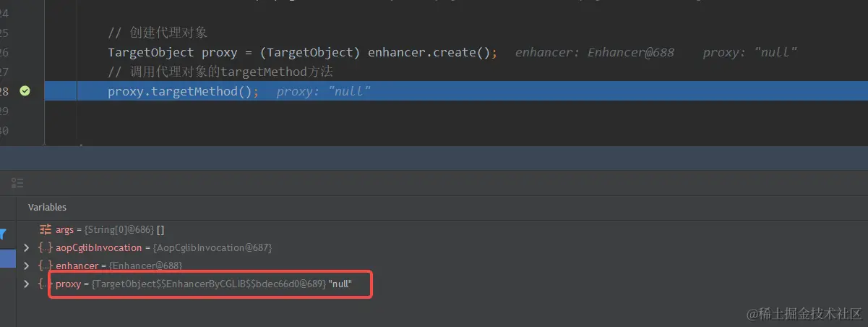Viewport: 868px width, 327px height.
Task: Click the aopCglibInvocation object icon
Action: pos(46,247)
